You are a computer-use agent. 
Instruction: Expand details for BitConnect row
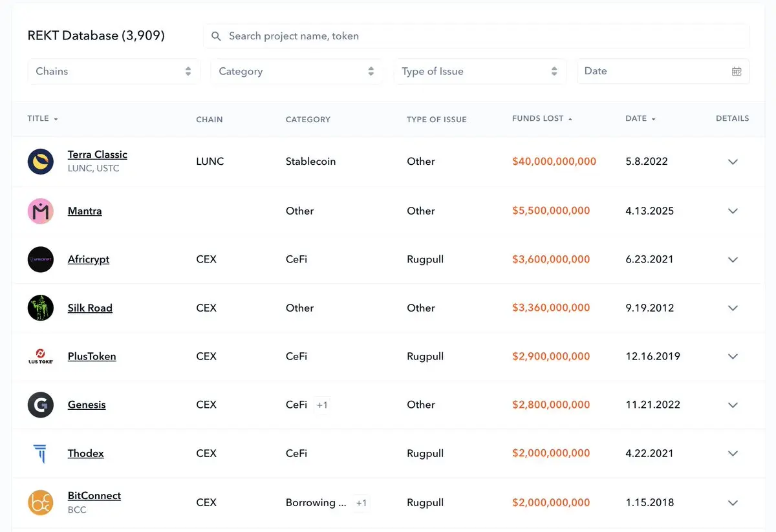(x=733, y=502)
